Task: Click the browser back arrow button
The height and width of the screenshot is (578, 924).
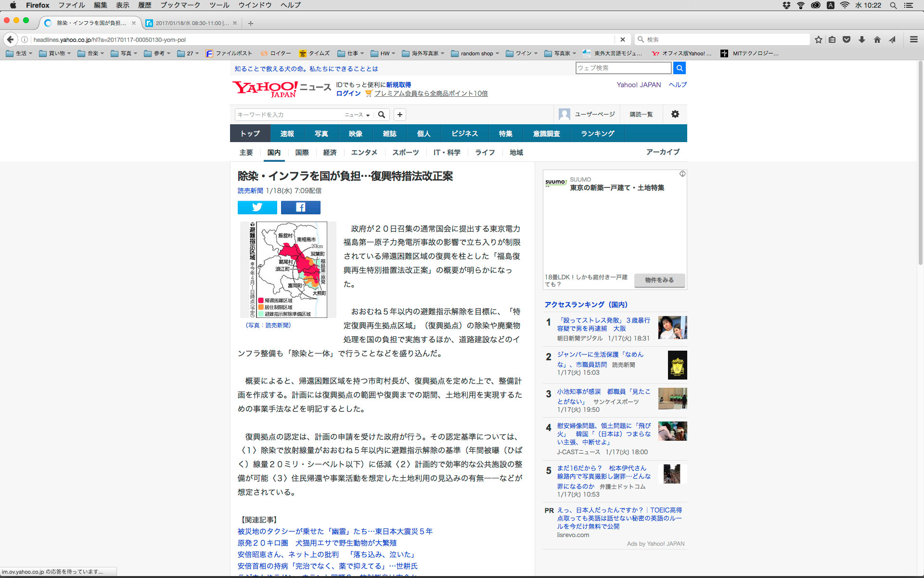Action: [10, 39]
